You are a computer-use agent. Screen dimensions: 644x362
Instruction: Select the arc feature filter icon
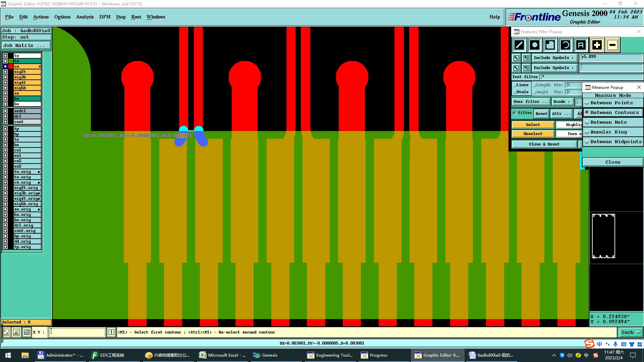pos(566,45)
